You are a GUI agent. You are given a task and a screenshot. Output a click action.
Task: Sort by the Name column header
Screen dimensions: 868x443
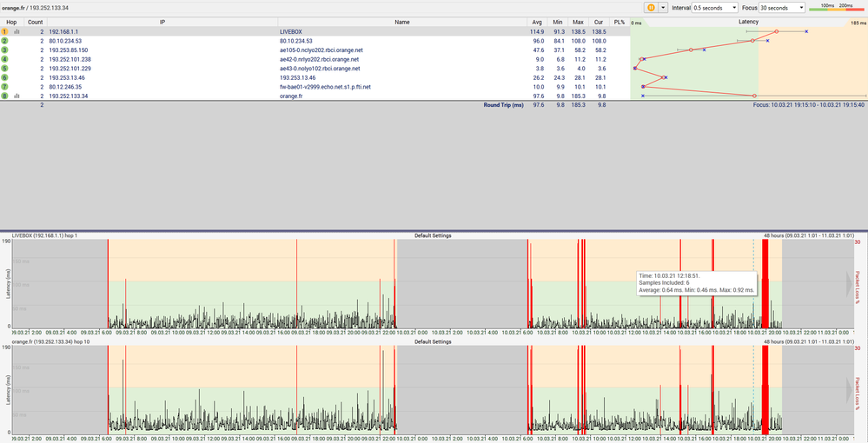[402, 23]
